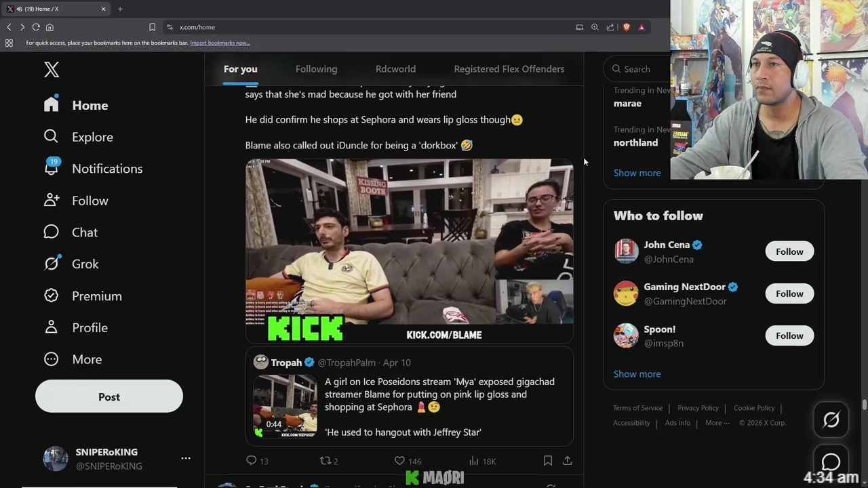Click the Post button

click(x=109, y=396)
